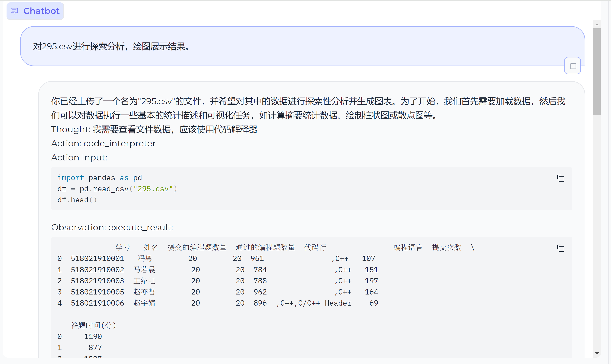Screen dimensions: 611x364
Task: Click student ID 518021910003
Action: [97, 281]
